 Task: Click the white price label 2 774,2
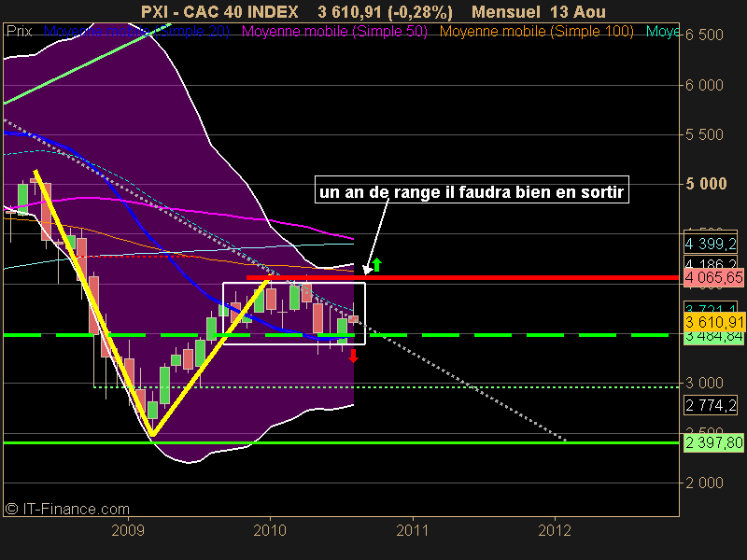point(711,405)
